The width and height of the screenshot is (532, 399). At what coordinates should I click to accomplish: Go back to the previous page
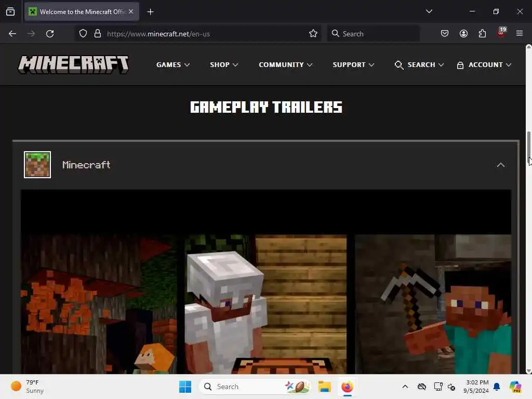point(12,34)
